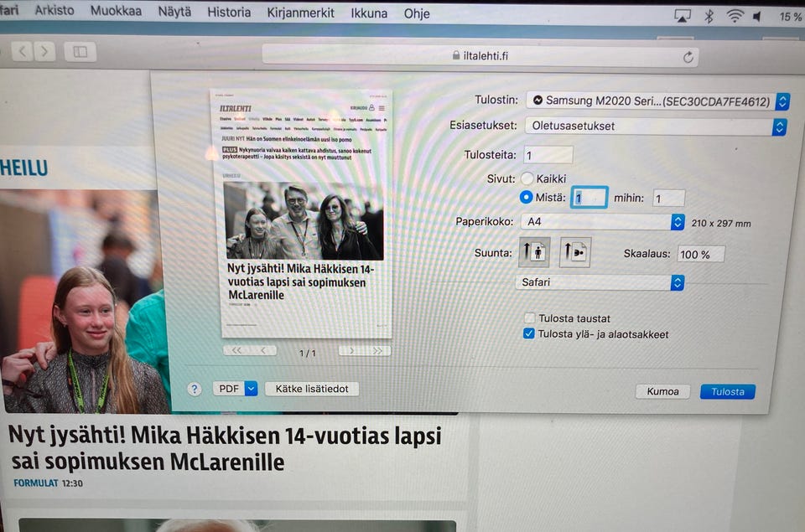Select the Mistä page range radio button

point(526,197)
